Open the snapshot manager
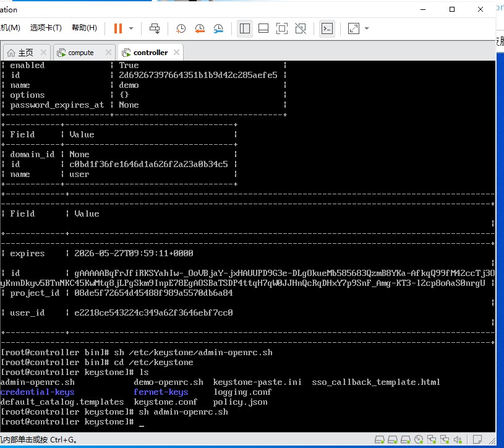Screen dimensions: 504x448 click(218, 28)
